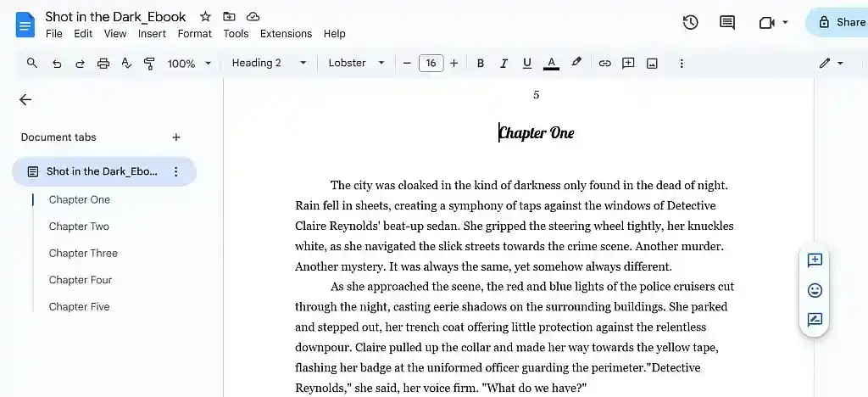The image size is (868, 397).
Task: Open the text color picker
Action: [551, 64]
